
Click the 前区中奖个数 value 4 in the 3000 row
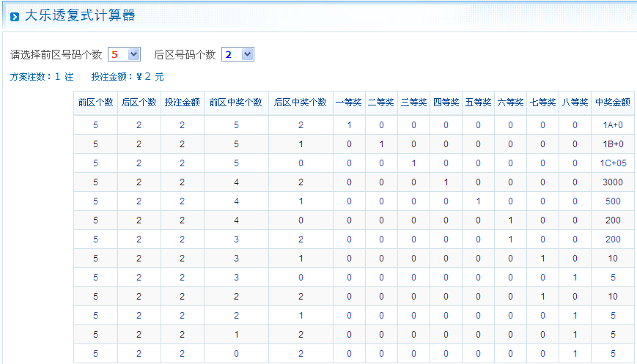pos(236,182)
